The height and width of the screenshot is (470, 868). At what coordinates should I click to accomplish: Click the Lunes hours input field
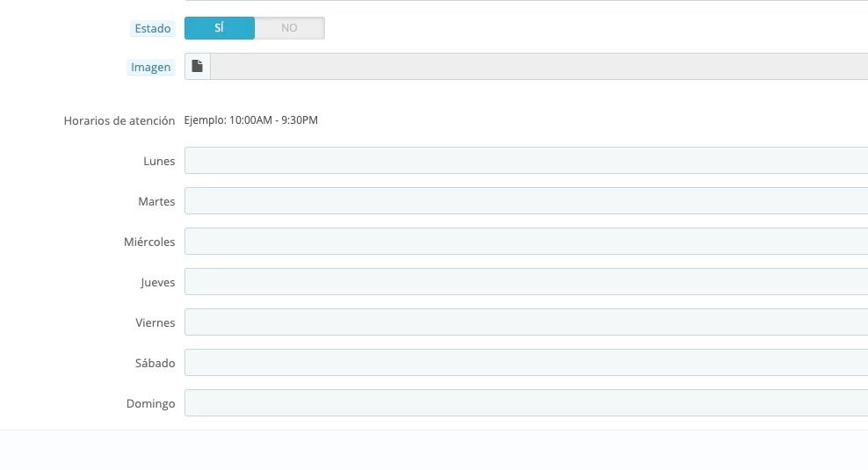click(526, 161)
